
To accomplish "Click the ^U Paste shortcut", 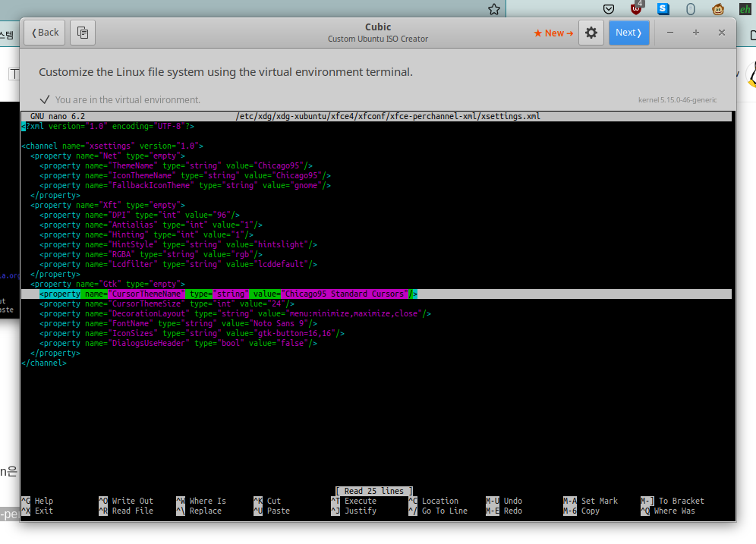I will pyautogui.click(x=272, y=511).
